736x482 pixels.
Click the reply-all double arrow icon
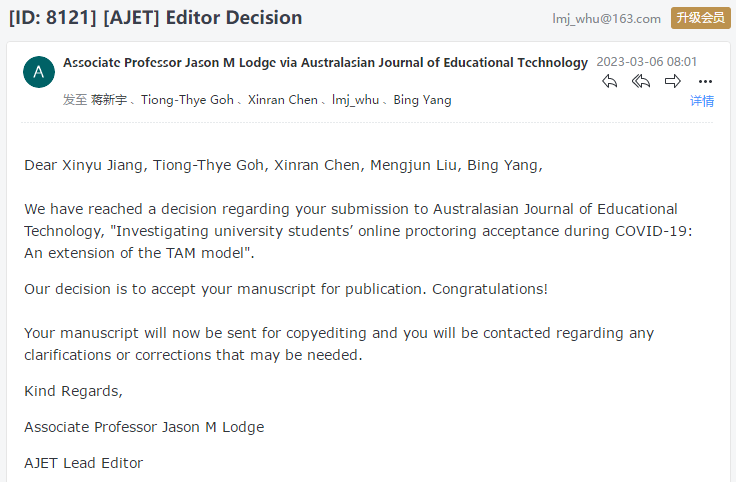tap(641, 81)
